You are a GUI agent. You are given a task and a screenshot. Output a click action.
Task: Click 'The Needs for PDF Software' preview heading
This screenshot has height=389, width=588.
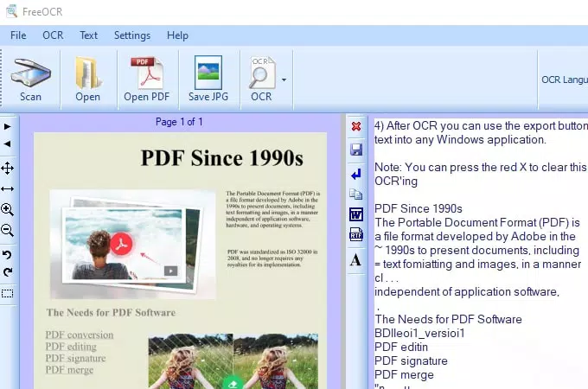click(111, 313)
